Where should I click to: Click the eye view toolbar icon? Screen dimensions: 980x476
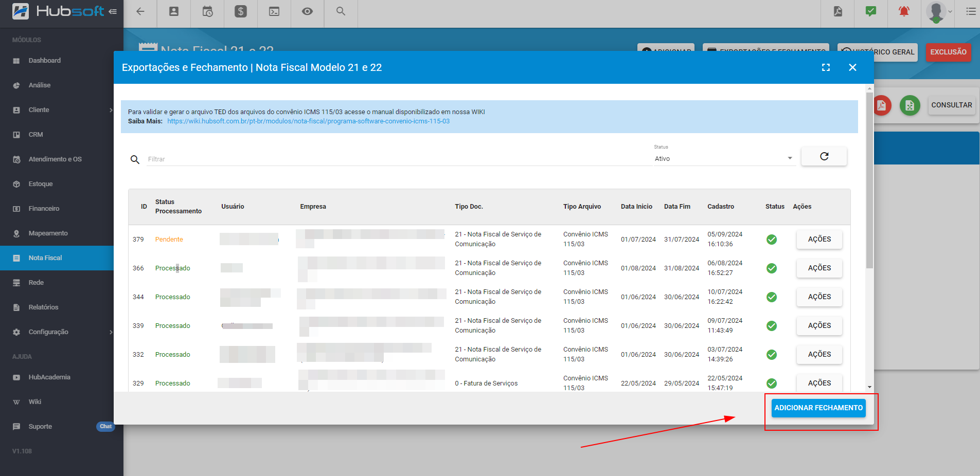coord(307,11)
